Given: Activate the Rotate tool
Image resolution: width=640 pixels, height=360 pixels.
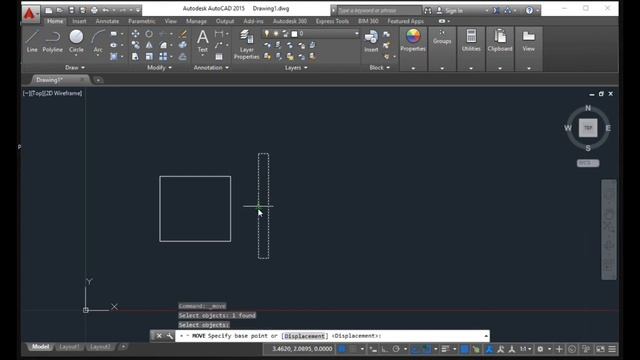Looking at the screenshot, I should pos(149,34).
